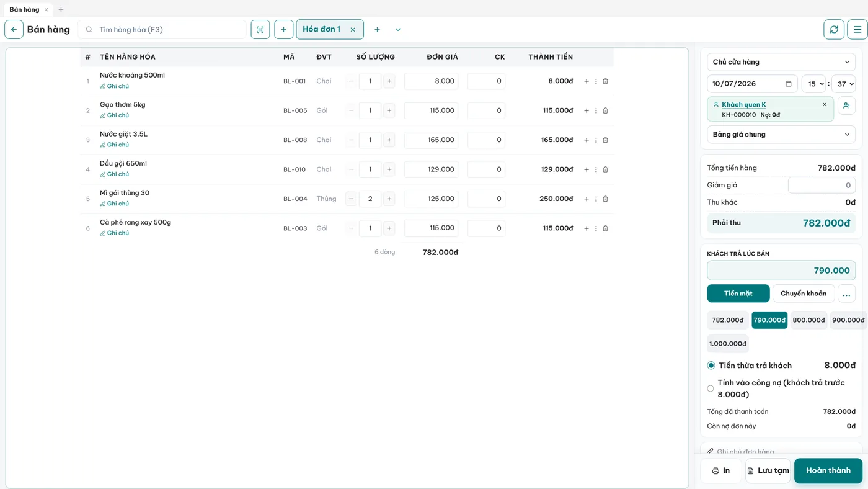The width and height of the screenshot is (868, 489).
Task: Click the Lưu tạm button
Action: [768, 471]
